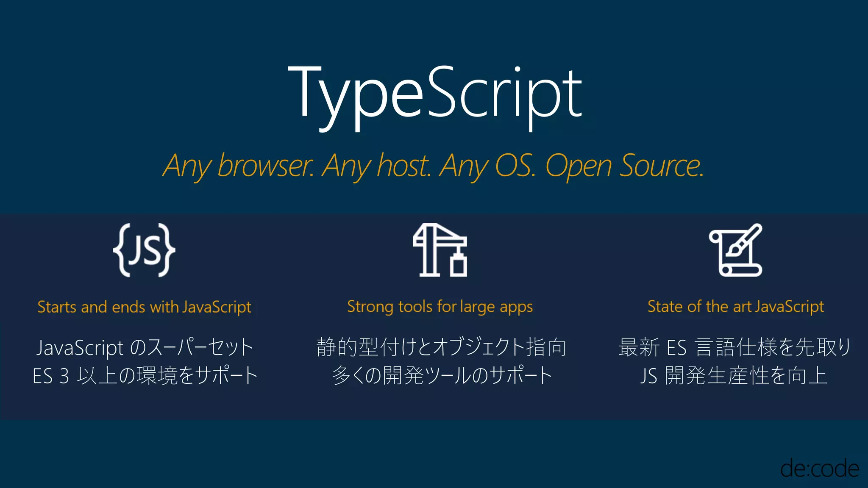The height and width of the screenshot is (488, 868).
Task: Click the {JS} curly braces icon
Action: [144, 250]
